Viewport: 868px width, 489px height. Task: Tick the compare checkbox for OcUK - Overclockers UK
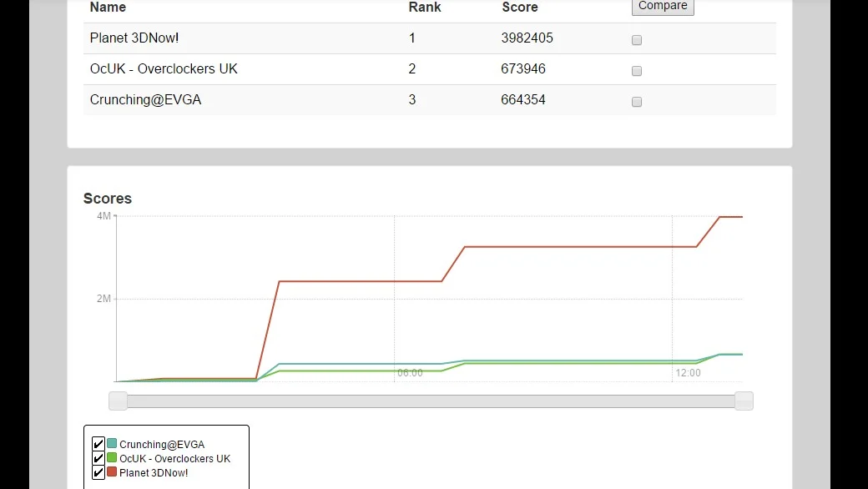(x=637, y=71)
